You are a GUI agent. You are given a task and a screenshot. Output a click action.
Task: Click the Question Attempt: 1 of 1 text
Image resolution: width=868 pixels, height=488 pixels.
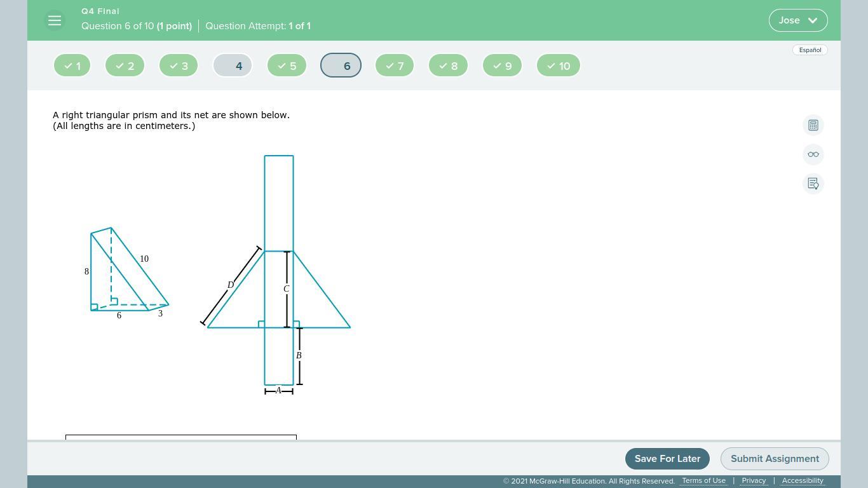click(258, 26)
